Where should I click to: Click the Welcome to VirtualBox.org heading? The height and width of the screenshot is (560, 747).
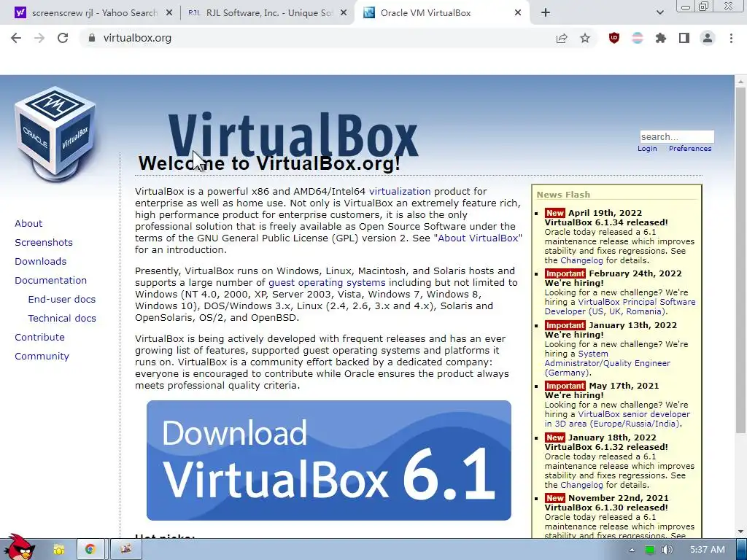point(269,163)
